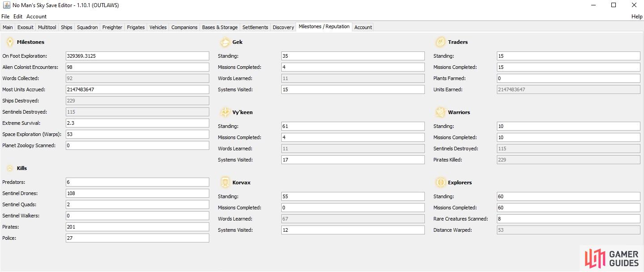This screenshot has height=272, width=644.
Task: Click the Vy'keen Systems Visited field
Action: pyautogui.click(x=353, y=160)
